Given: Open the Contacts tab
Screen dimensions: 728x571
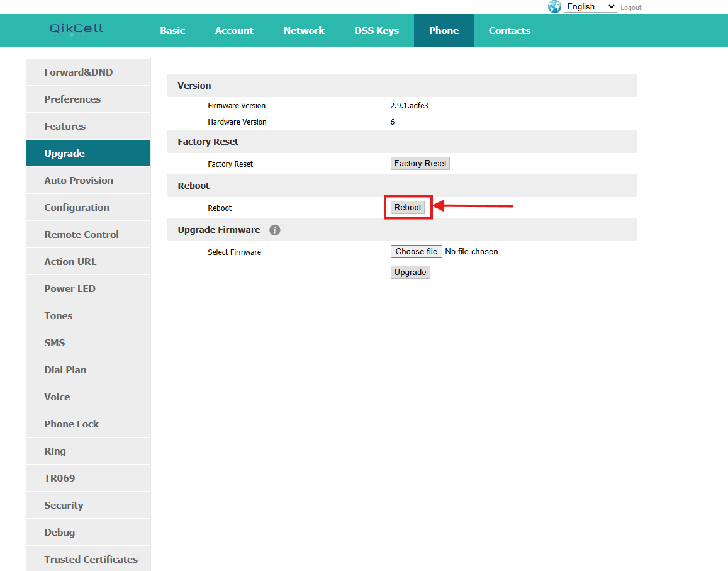Looking at the screenshot, I should (x=509, y=31).
